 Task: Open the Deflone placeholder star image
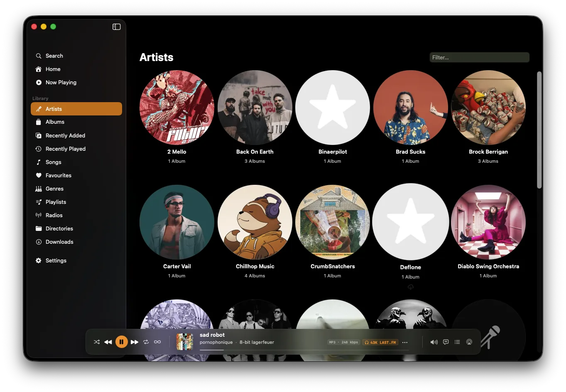pyautogui.click(x=411, y=222)
